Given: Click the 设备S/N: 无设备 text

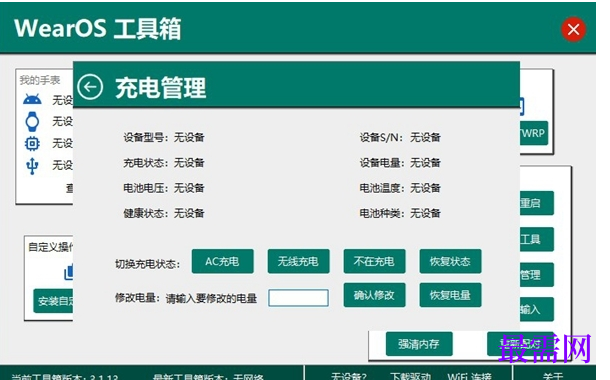Looking at the screenshot, I should click(x=400, y=137).
